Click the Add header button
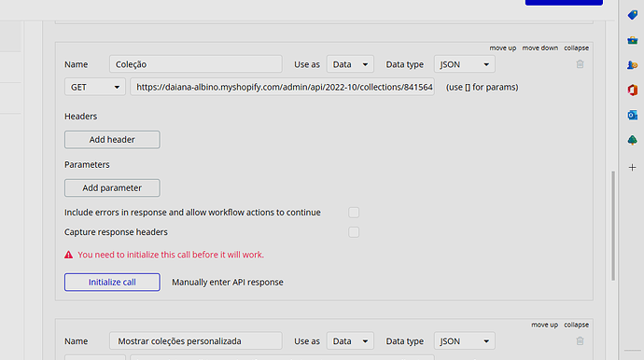Image resolution: width=644 pixels, height=360 pixels. pyautogui.click(x=112, y=140)
